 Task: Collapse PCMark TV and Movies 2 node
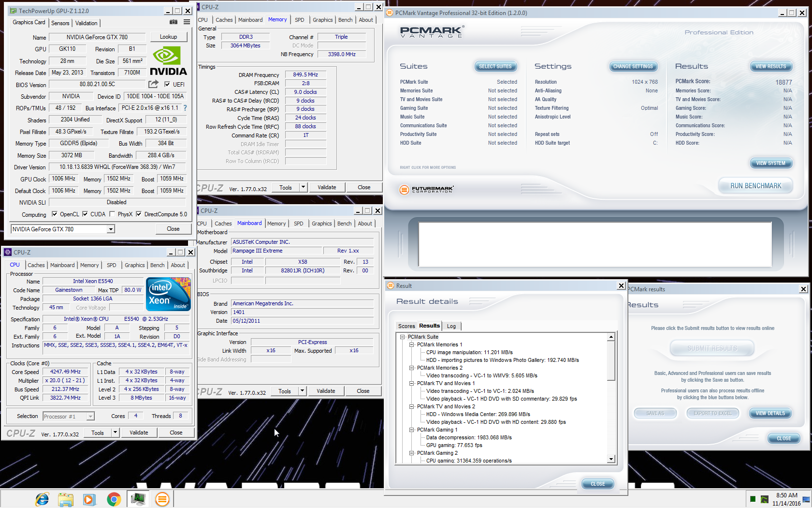411,406
